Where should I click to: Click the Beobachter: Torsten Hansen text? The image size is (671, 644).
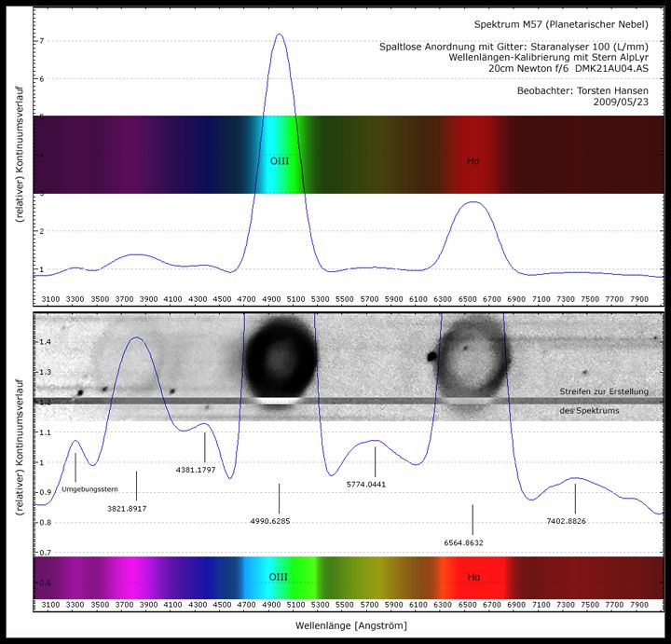582,90
